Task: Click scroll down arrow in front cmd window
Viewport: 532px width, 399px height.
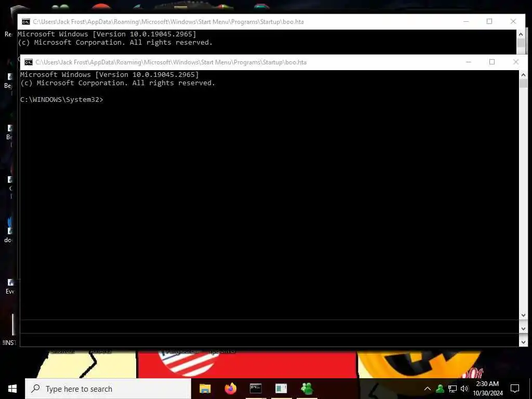Action: click(523, 315)
